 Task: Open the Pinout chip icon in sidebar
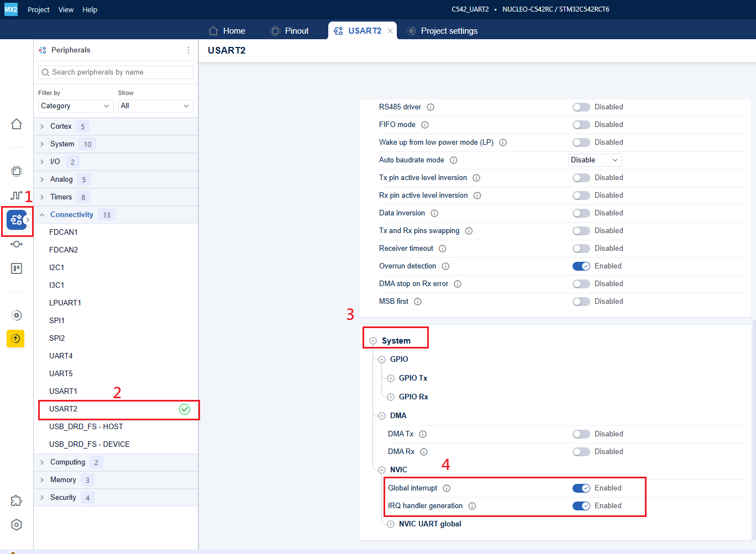tap(17, 171)
